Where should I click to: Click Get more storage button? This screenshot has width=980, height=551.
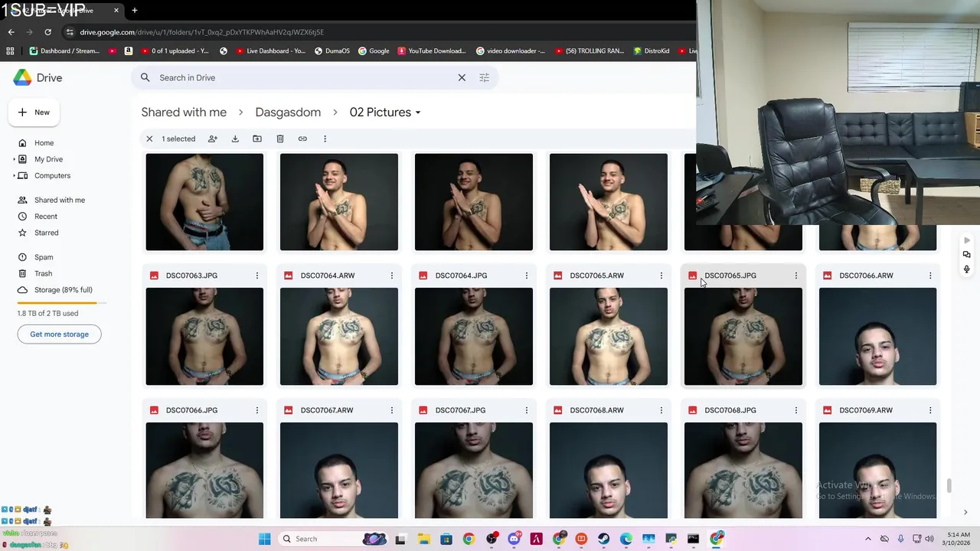point(59,334)
